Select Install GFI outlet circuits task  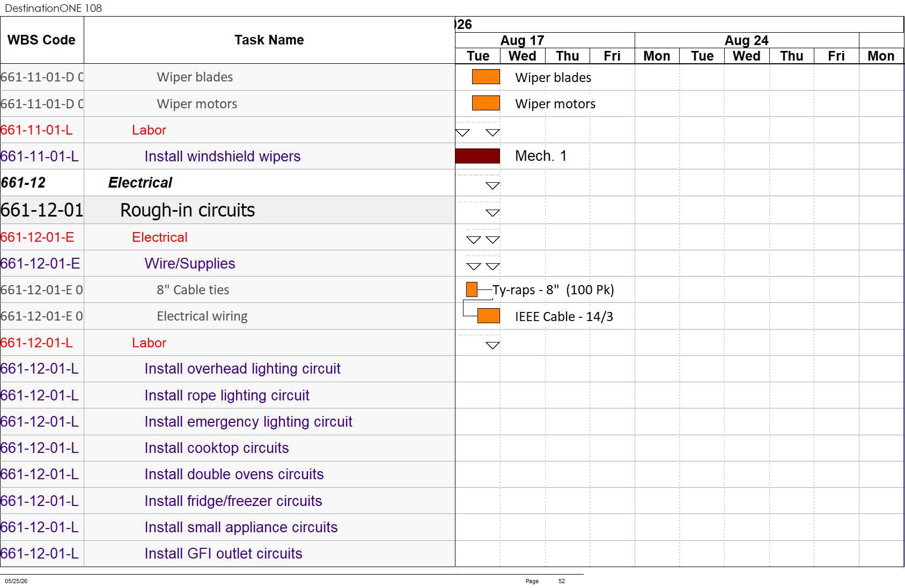[x=227, y=554]
